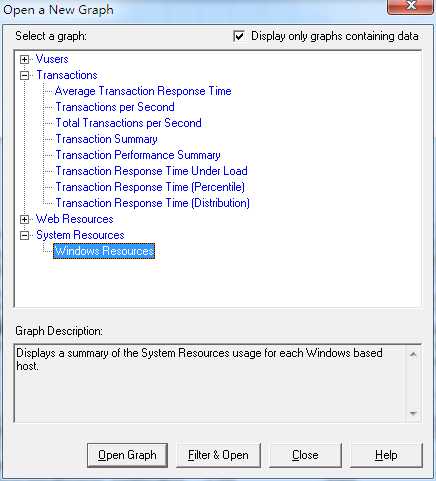Choose Total Transactions per Second
The height and width of the screenshot is (481, 436).
tap(128, 123)
